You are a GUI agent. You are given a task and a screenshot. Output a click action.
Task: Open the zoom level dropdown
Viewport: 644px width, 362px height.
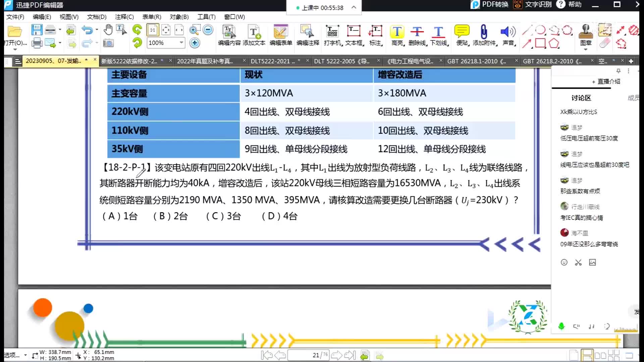(x=181, y=43)
